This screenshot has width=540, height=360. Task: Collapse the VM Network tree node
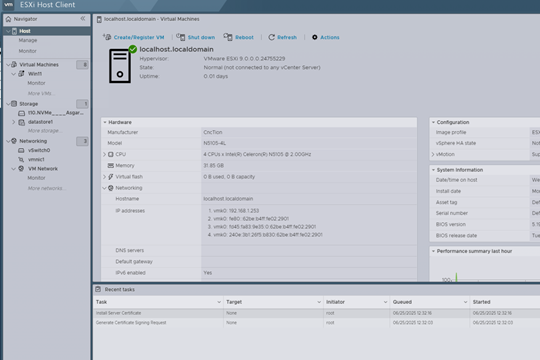tap(14, 168)
